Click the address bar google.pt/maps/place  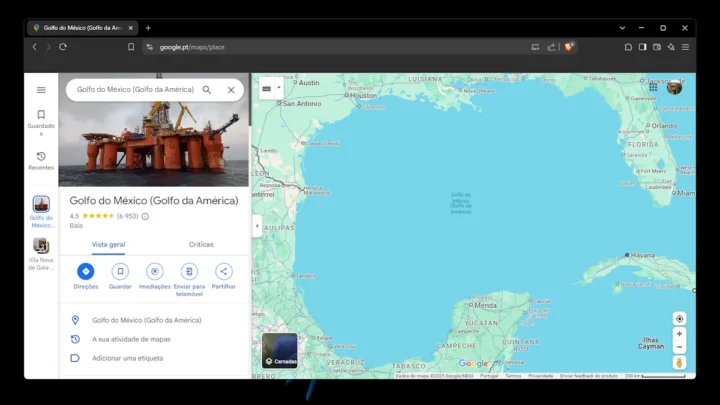click(340, 47)
